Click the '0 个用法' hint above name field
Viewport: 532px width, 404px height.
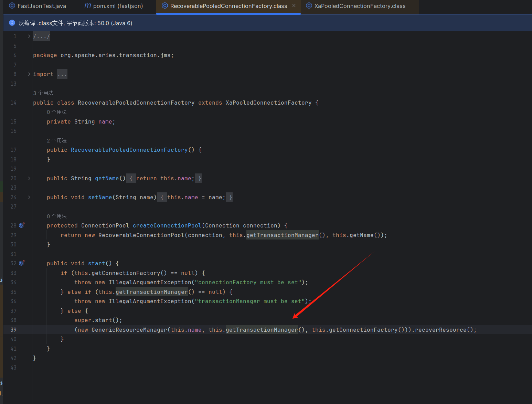point(57,112)
